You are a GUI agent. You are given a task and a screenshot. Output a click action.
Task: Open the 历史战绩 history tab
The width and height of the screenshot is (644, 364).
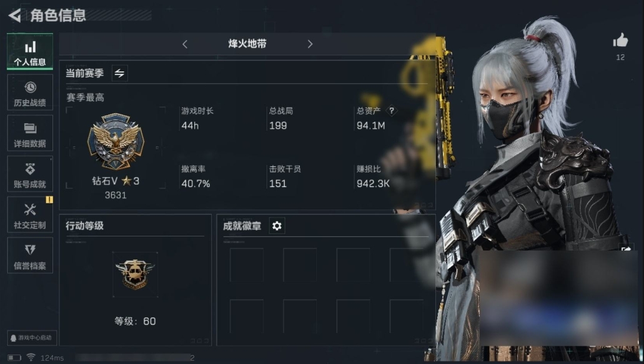pos(30,93)
